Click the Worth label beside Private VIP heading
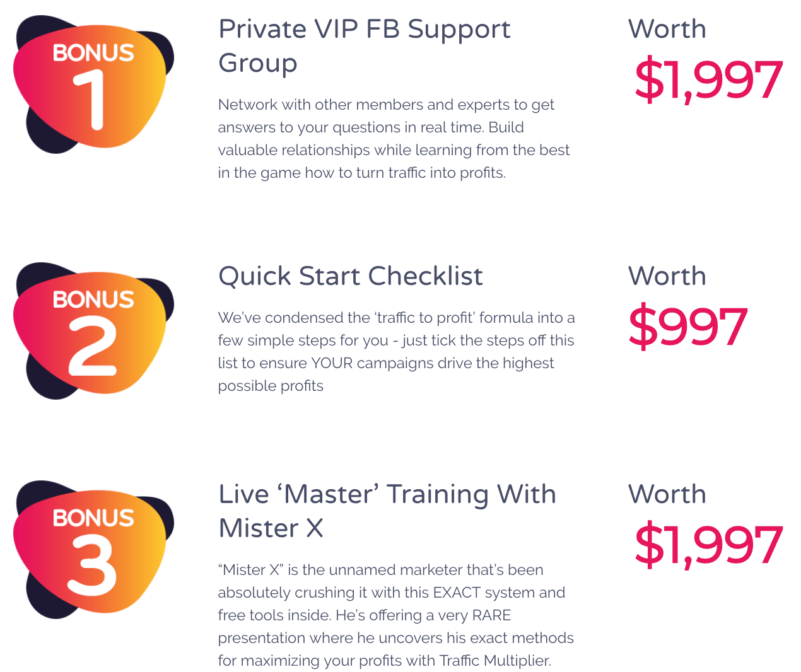This screenshot has height=672, width=801. coord(667,29)
